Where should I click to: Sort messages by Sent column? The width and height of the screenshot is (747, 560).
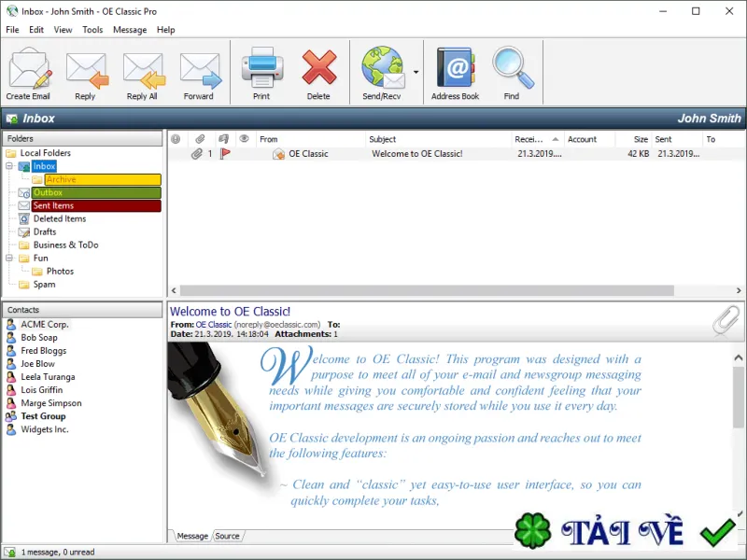(677, 139)
